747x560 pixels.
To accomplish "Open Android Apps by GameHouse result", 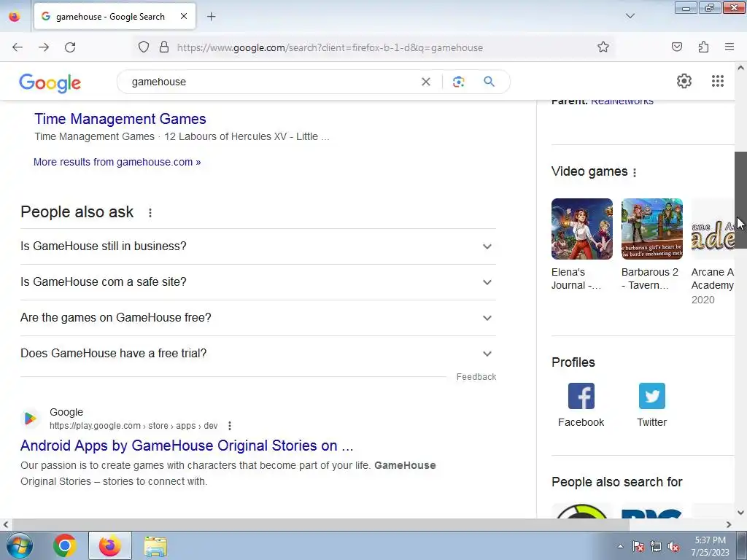I will click(187, 446).
